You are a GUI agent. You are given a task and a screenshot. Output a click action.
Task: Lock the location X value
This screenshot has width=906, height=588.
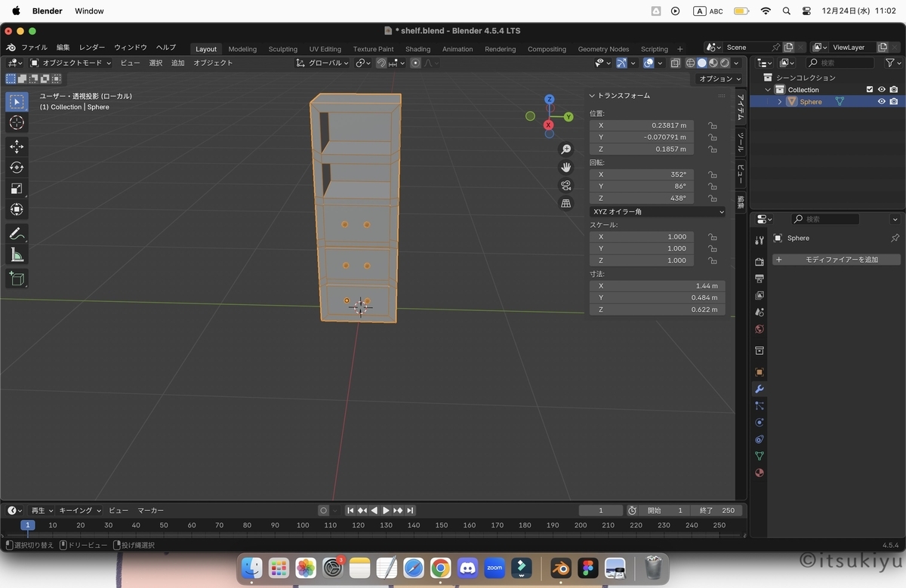(712, 125)
